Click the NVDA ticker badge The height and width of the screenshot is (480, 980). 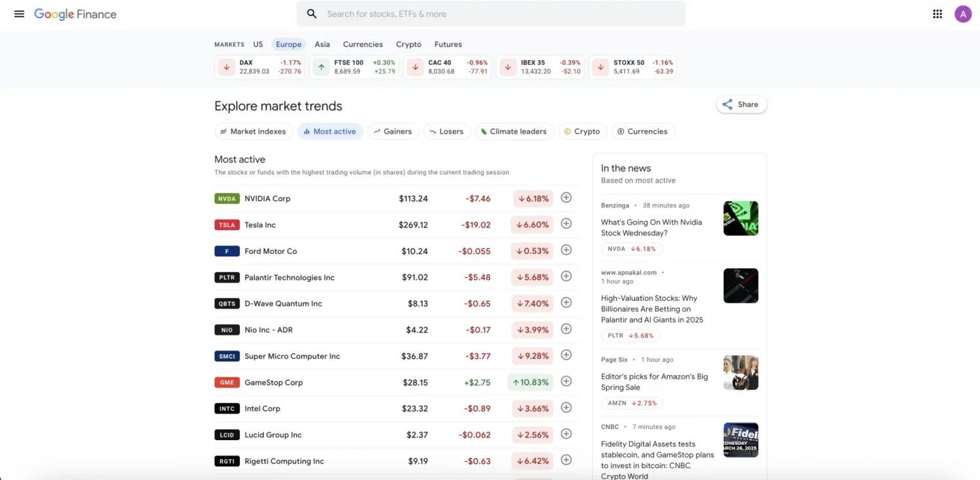[227, 199]
